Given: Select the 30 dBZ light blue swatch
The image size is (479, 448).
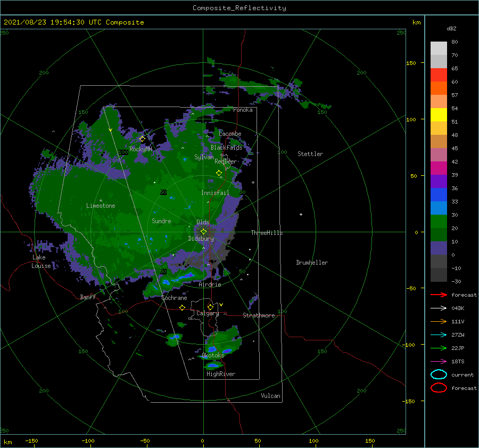Looking at the screenshot, I should pos(439,208).
